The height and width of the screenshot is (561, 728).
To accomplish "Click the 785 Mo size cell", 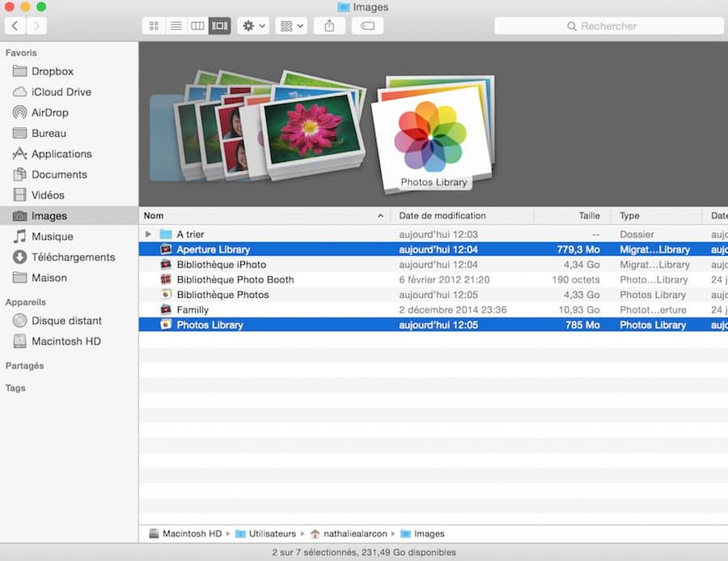I will click(x=582, y=325).
